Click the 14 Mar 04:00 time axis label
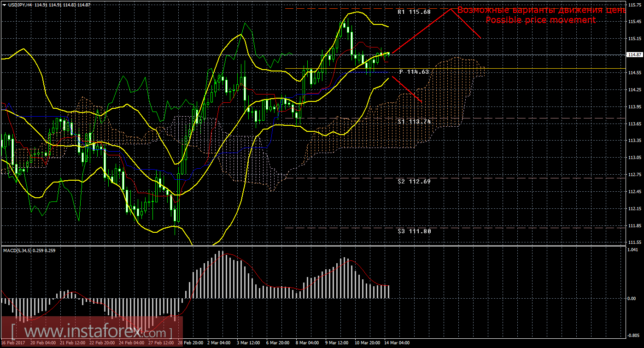This screenshot has height=348, width=644. 397,343
